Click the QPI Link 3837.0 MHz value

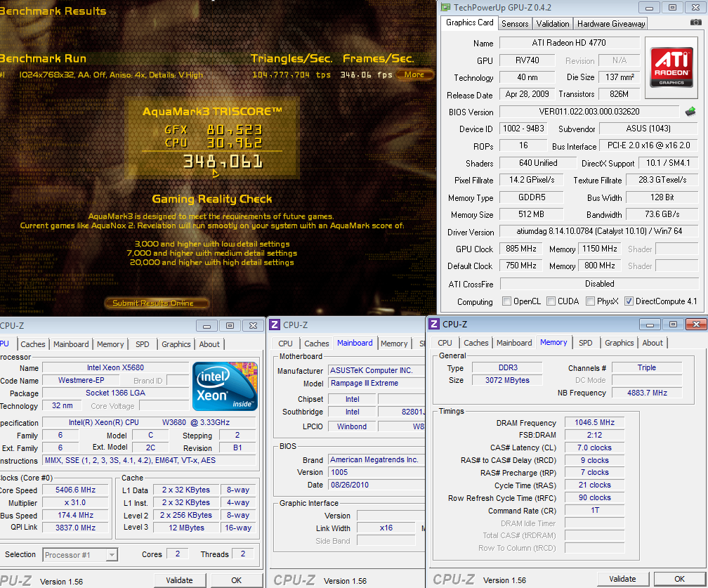[75, 528]
